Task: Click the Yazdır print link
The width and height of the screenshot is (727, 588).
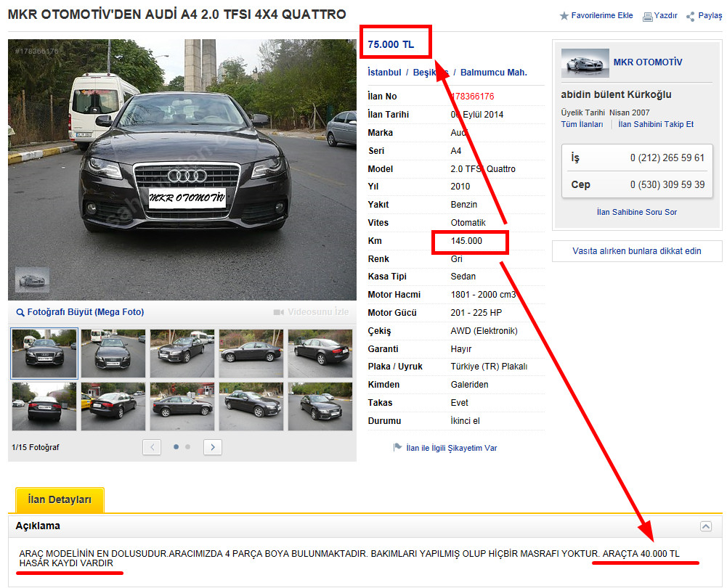Action: pyautogui.click(x=666, y=15)
